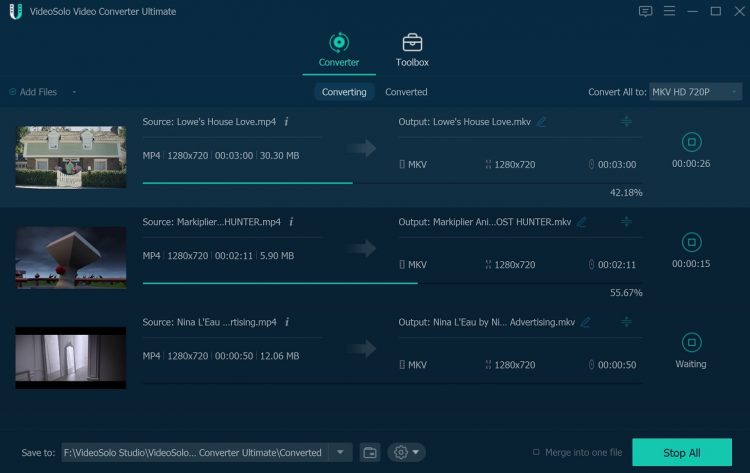750x473 pixels.
Task: Click 1280x720 resolution of Markiplier output
Action: 510,264
